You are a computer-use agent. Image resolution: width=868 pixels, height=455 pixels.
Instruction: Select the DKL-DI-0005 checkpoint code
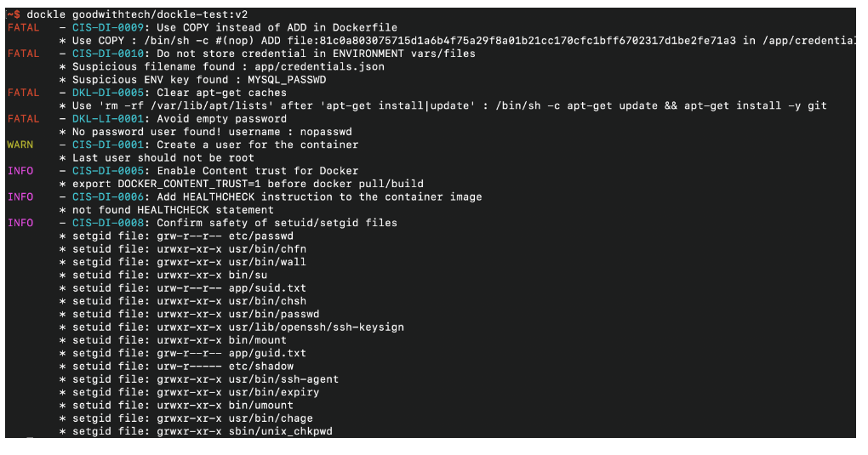[107, 93]
